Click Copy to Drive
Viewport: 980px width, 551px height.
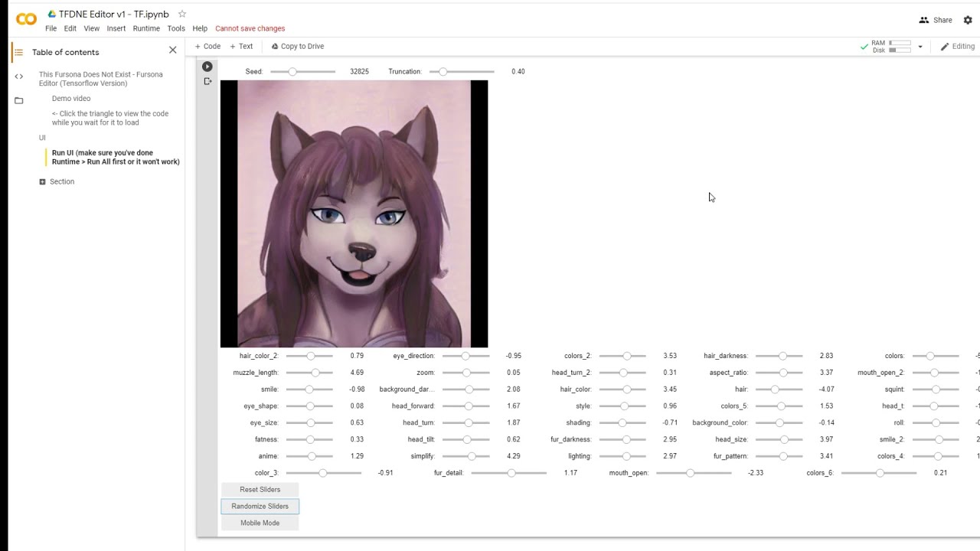pos(298,46)
